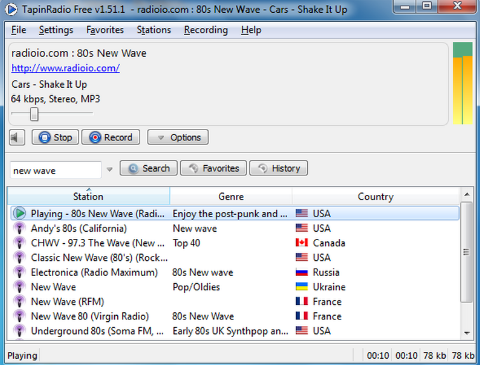480x365 pixels.
Task: Click the 'Playing' status bar text
Action: pyautogui.click(x=22, y=356)
